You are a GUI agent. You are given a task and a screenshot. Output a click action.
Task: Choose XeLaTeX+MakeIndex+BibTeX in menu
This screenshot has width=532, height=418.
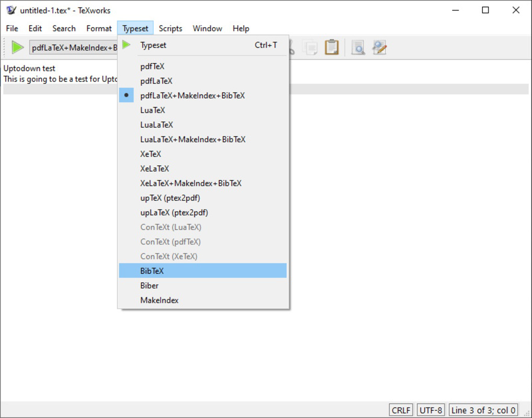(203, 183)
